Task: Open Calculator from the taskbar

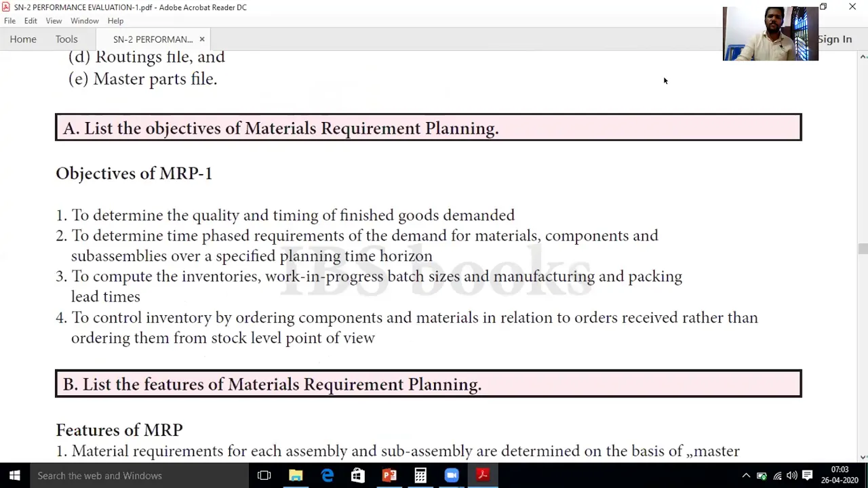Action: tap(420, 475)
